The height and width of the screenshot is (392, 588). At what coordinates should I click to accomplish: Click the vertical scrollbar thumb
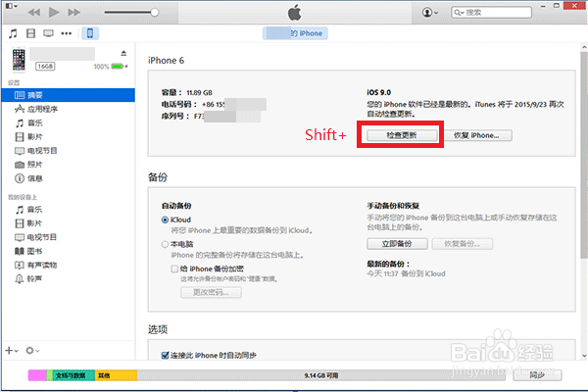point(584,156)
